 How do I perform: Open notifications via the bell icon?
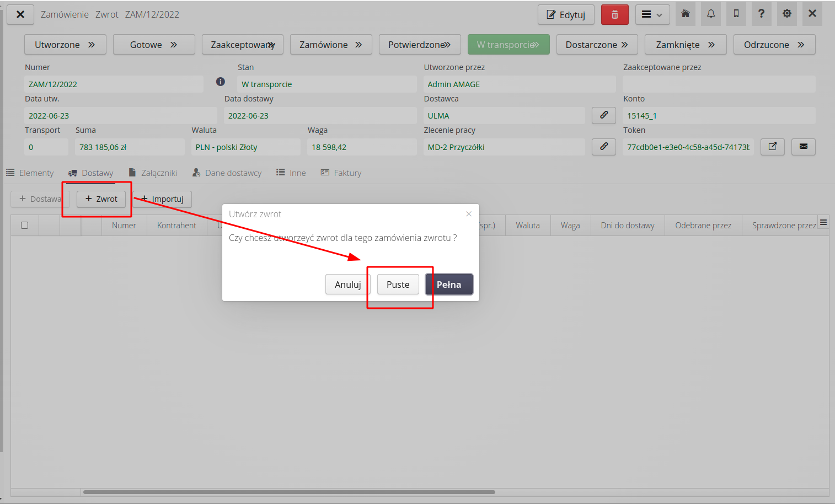[x=711, y=14]
